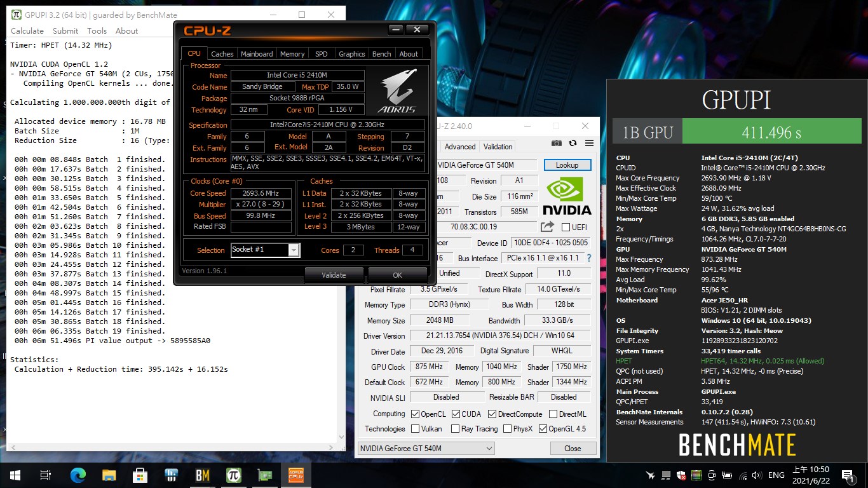Open Microsoft Store from the taskbar
Viewport: 868px width, 488px height.
pos(140,475)
